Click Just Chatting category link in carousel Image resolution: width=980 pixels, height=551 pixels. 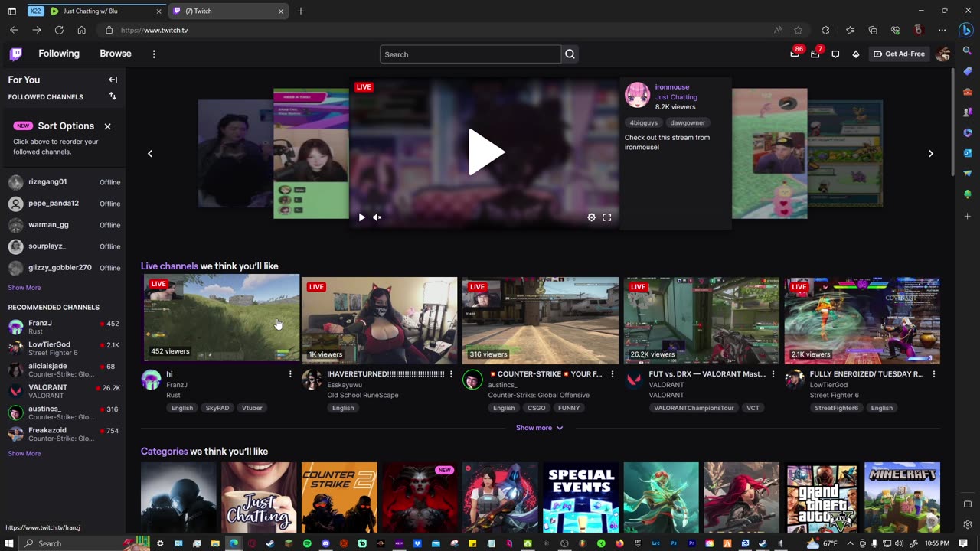click(676, 97)
